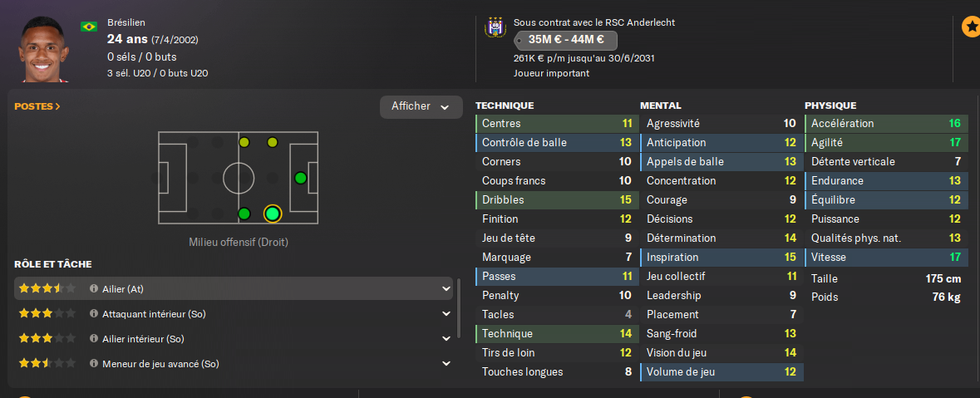This screenshot has width=980, height=398.
Task: Open info icon beside Ailier (At)
Action: click(94, 288)
